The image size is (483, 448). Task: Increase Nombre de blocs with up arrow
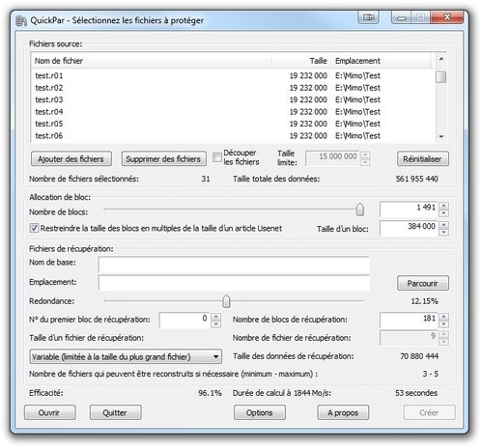pyautogui.click(x=444, y=206)
